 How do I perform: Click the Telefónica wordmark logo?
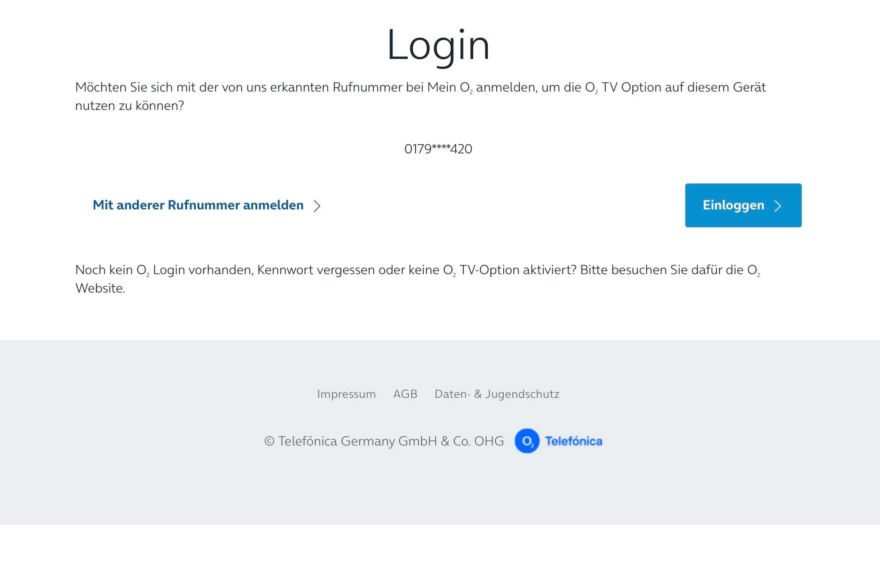coord(574,441)
